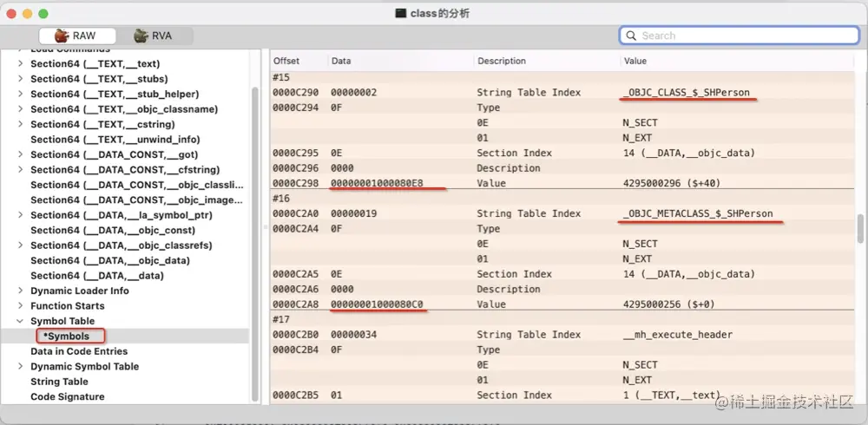Open the String Table item
Image resolution: width=868 pixels, height=425 pixels.
point(59,382)
